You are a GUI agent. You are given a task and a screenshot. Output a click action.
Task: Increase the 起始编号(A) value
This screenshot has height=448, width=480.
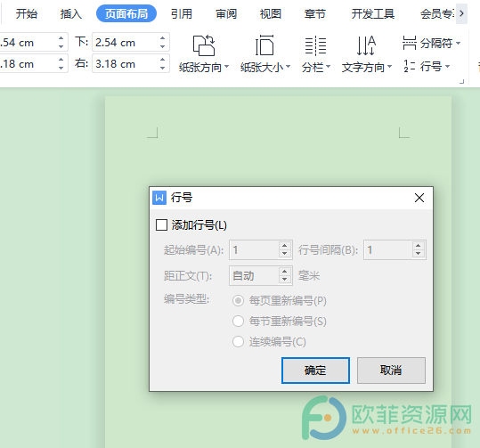(285, 246)
